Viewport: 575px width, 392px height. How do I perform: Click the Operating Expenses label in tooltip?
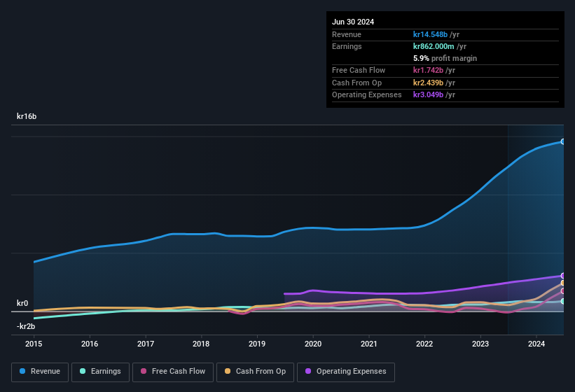click(x=367, y=94)
